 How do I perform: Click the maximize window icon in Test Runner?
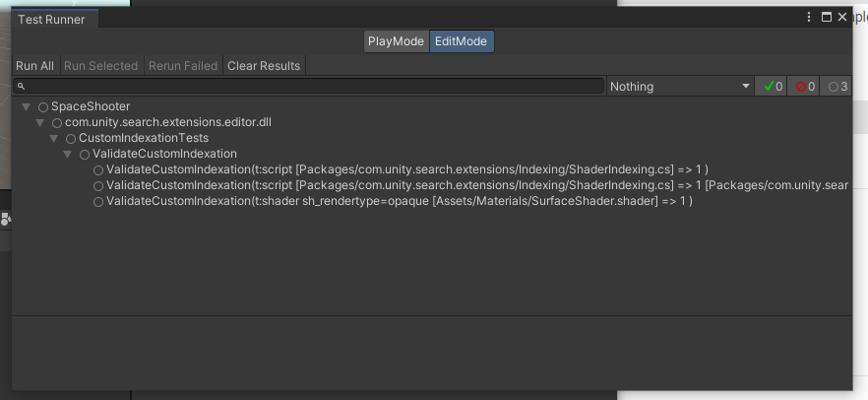[x=827, y=18]
